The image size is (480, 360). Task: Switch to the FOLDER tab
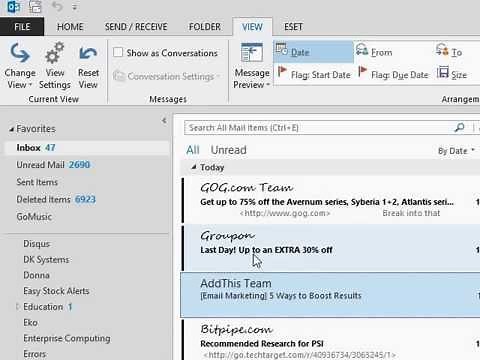point(204,27)
